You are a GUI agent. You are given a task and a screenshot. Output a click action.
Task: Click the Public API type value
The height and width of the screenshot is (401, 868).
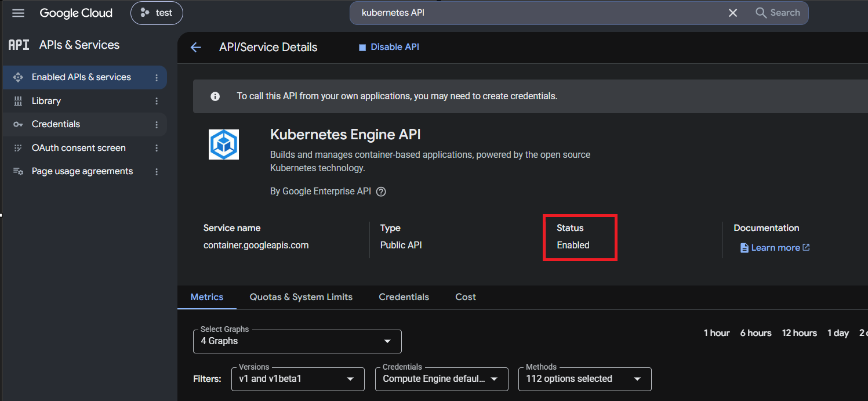click(x=401, y=245)
